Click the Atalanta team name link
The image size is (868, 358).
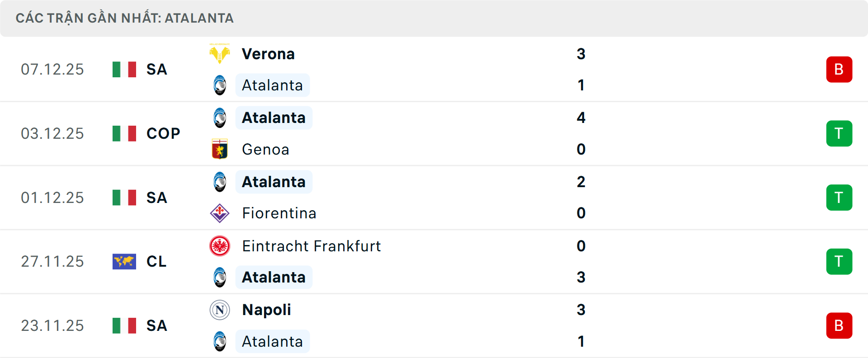point(273,85)
